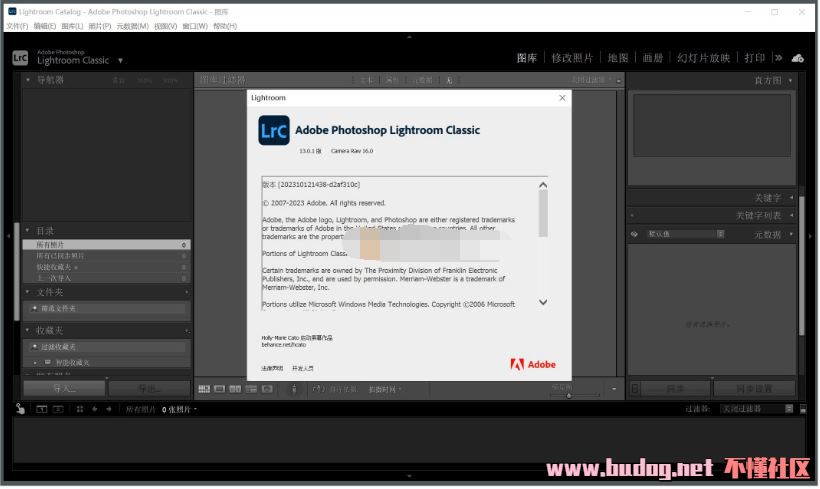Hide the left panel group arrow
Screen dimensions: 820x489
click(8, 237)
